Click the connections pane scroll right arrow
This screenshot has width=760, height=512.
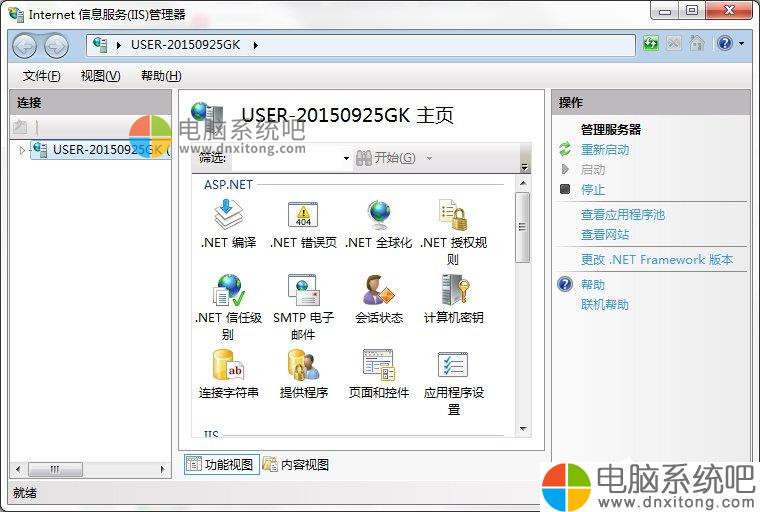coord(162,469)
